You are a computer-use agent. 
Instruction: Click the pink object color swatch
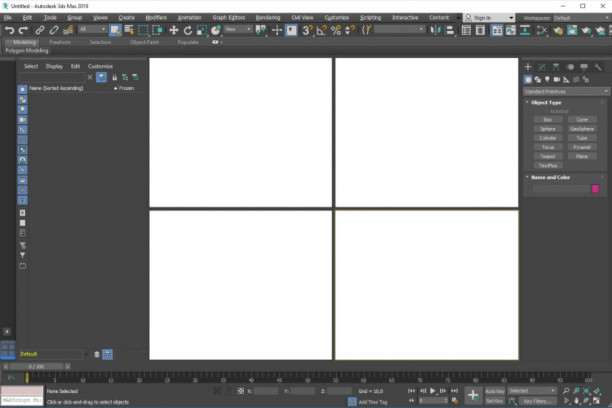595,189
